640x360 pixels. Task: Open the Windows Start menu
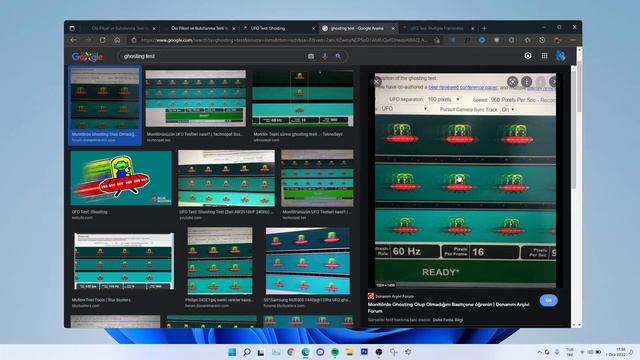[232, 352]
